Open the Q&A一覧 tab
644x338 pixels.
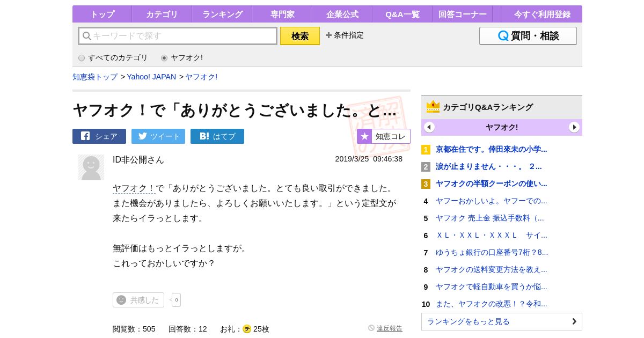point(402,14)
